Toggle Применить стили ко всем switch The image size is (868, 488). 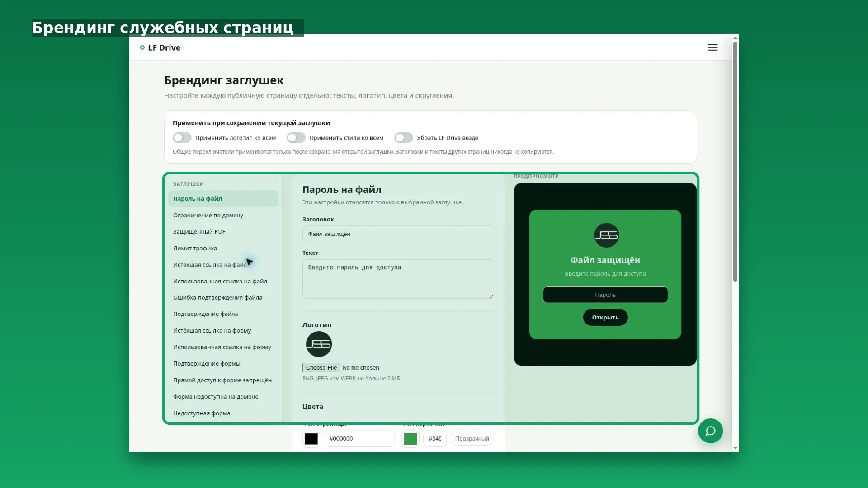pos(296,138)
